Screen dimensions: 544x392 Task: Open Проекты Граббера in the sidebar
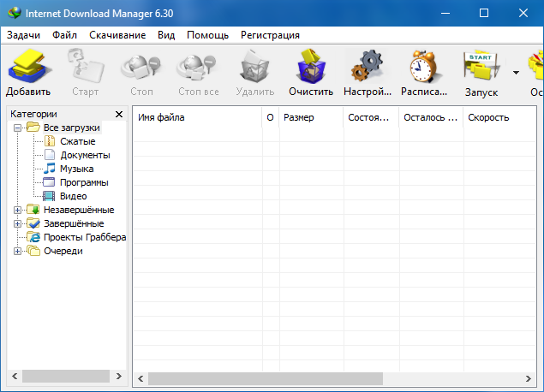click(x=84, y=237)
